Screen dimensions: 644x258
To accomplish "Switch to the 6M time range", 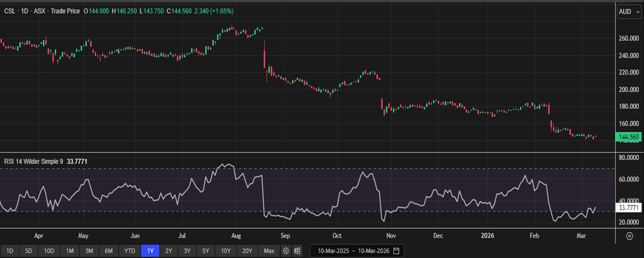I will pyautogui.click(x=109, y=251).
